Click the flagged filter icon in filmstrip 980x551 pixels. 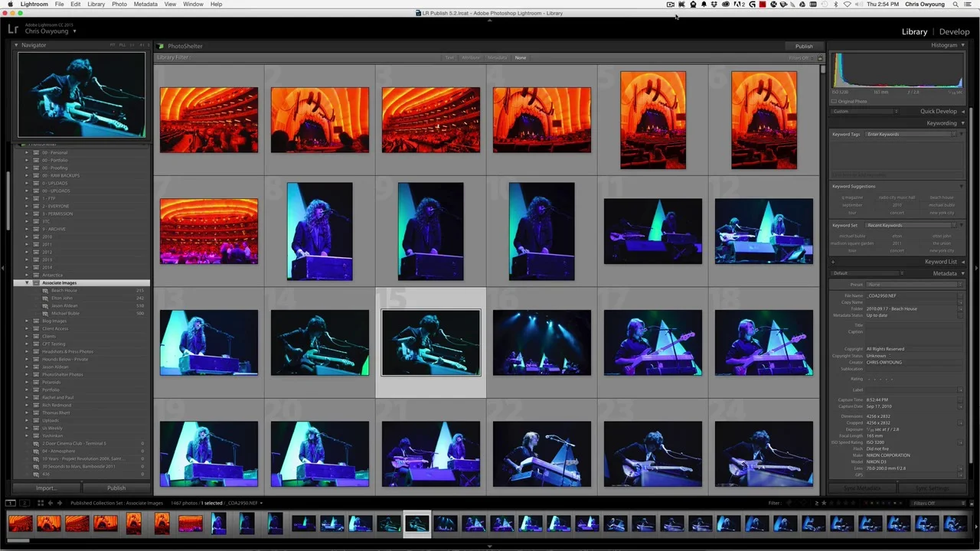[x=790, y=503]
